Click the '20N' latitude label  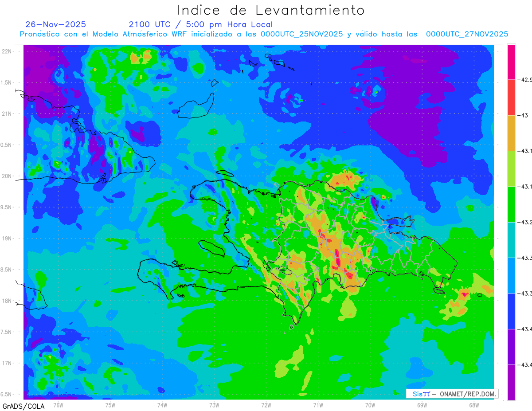tap(7, 176)
